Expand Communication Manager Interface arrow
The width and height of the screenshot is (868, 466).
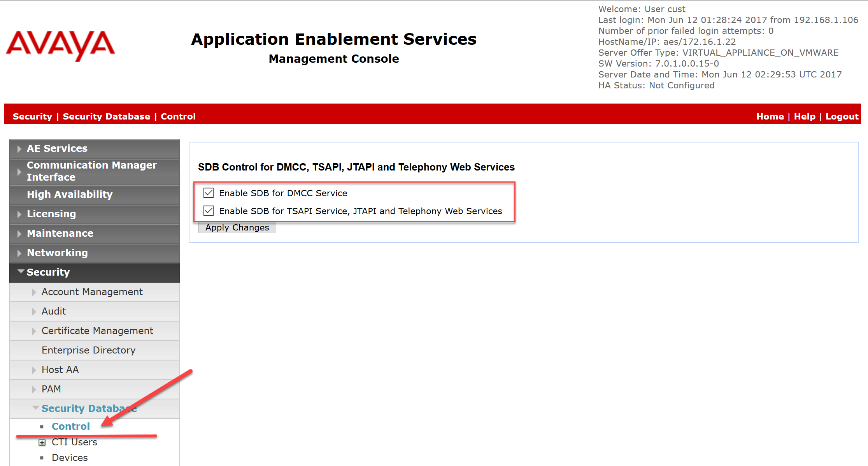pyautogui.click(x=19, y=171)
